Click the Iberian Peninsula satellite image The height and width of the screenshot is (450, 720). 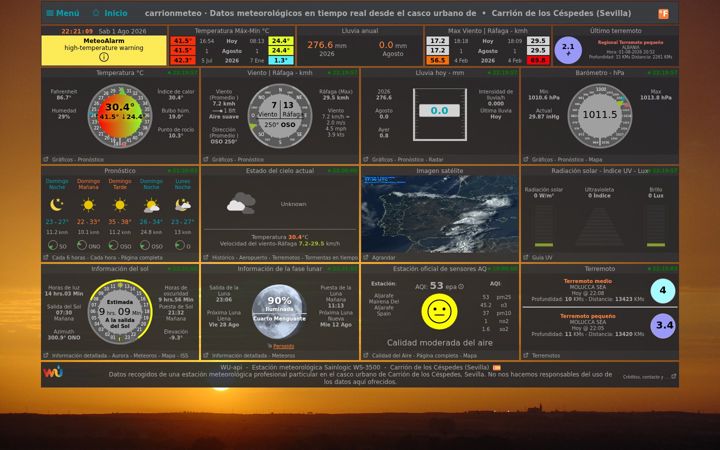pos(439,214)
